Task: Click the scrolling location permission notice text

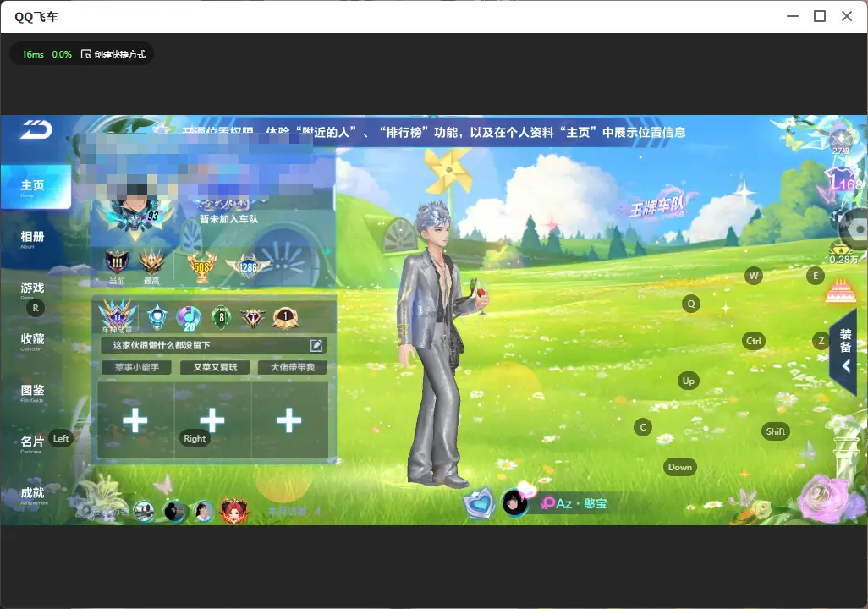Action: (433, 132)
